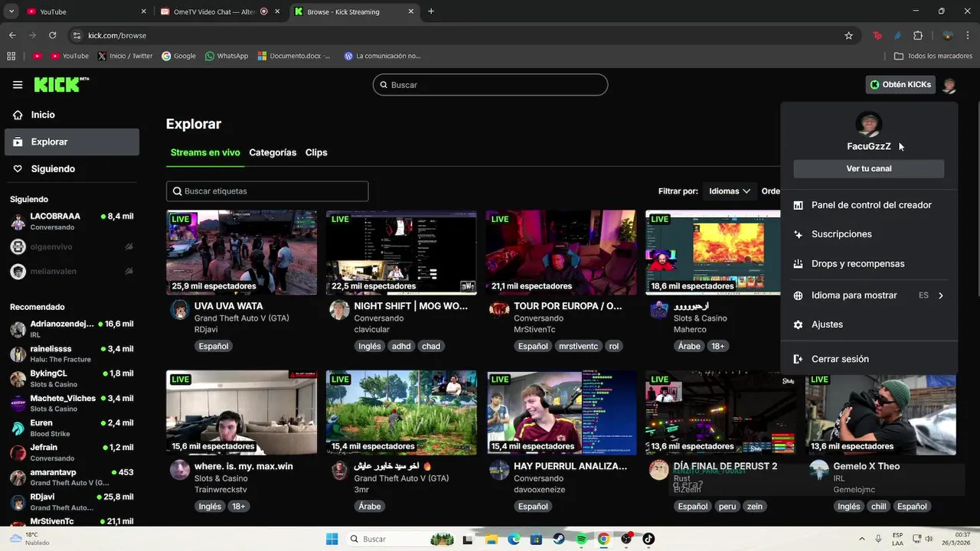Open amarantavp recommended channel
This screenshot has height=551, width=980.
72,478
